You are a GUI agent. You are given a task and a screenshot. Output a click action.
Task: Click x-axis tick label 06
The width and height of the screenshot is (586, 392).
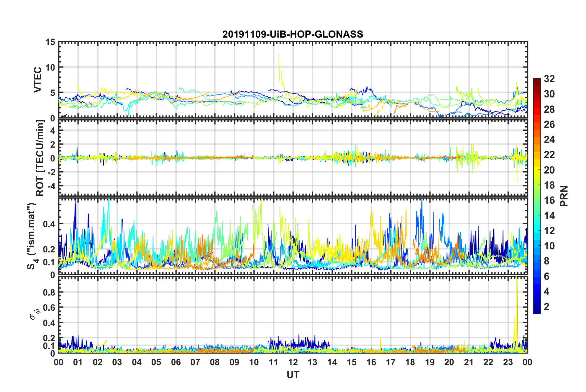pyautogui.click(x=176, y=362)
